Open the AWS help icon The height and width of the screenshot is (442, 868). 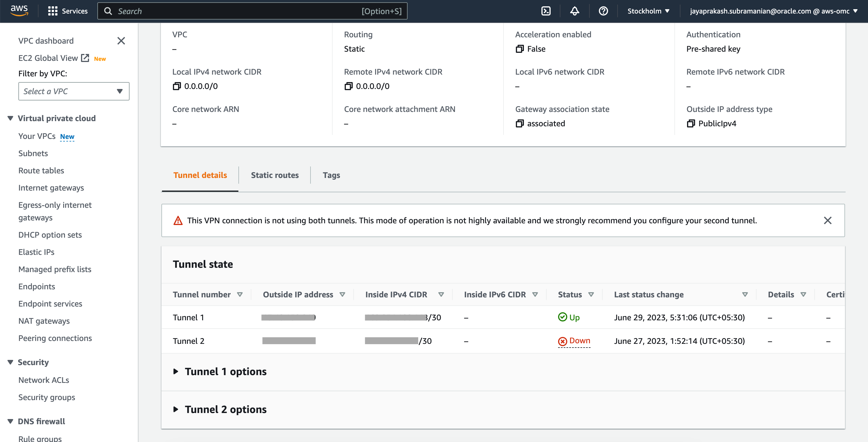[603, 11]
